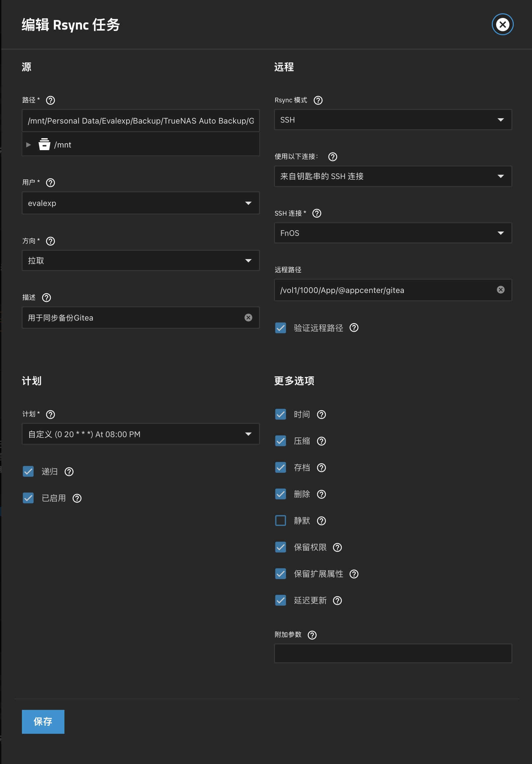Click the /mnt dataset folder icon
532x764 pixels.
44,144
